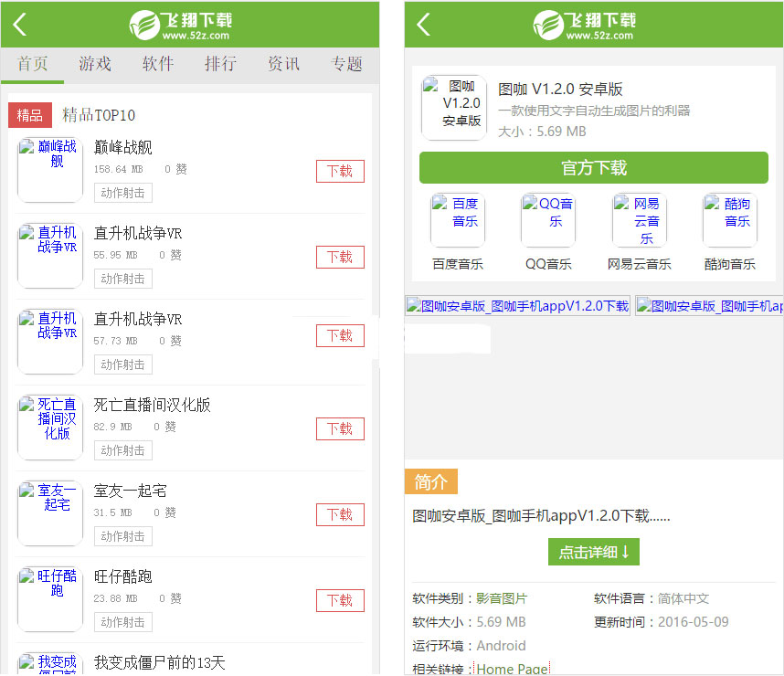This screenshot has height=676, width=784.
Task: Click the 飞翔下载 logo in left page header
Action: click(181, 25)
